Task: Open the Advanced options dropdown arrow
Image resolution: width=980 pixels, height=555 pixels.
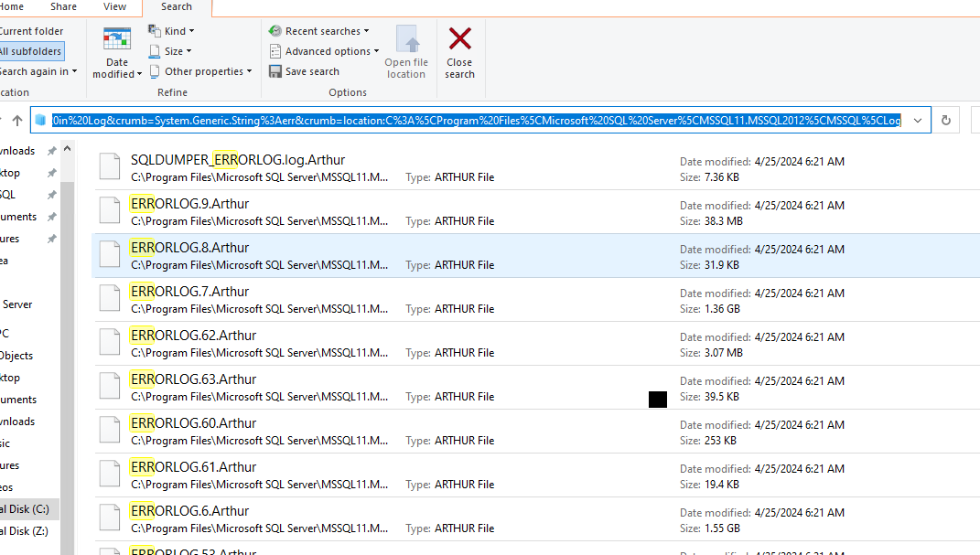Action: tap(375, 50)
